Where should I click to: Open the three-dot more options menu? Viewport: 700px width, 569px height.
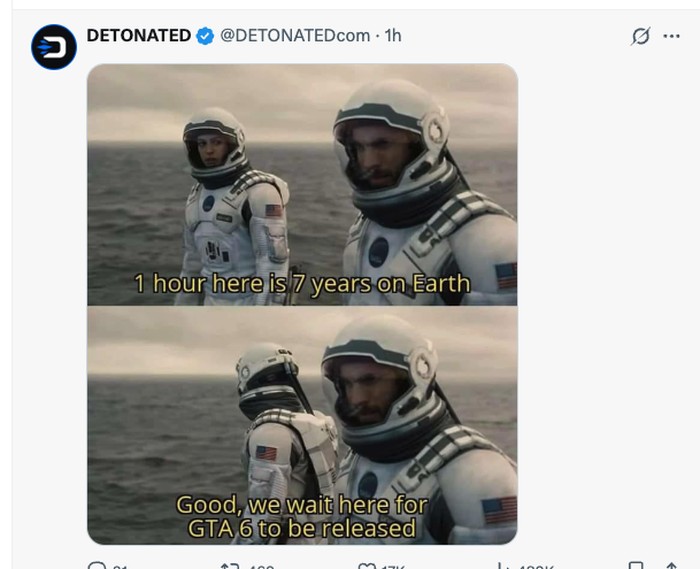tap(672, 36)
